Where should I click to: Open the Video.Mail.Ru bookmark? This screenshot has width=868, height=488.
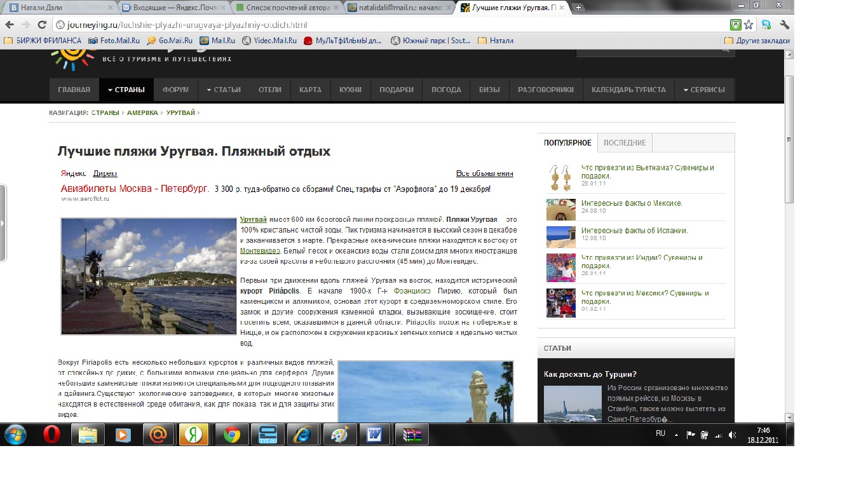click(269, 40)
